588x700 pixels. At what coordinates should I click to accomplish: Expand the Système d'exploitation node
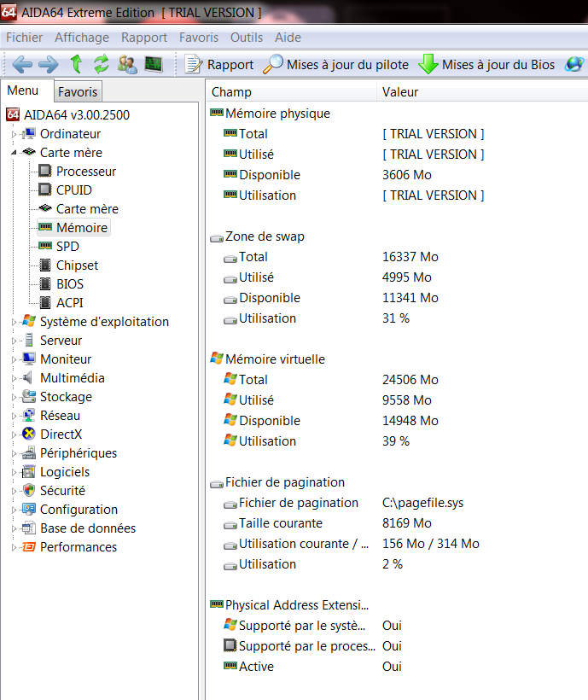(x=14, y=322)
